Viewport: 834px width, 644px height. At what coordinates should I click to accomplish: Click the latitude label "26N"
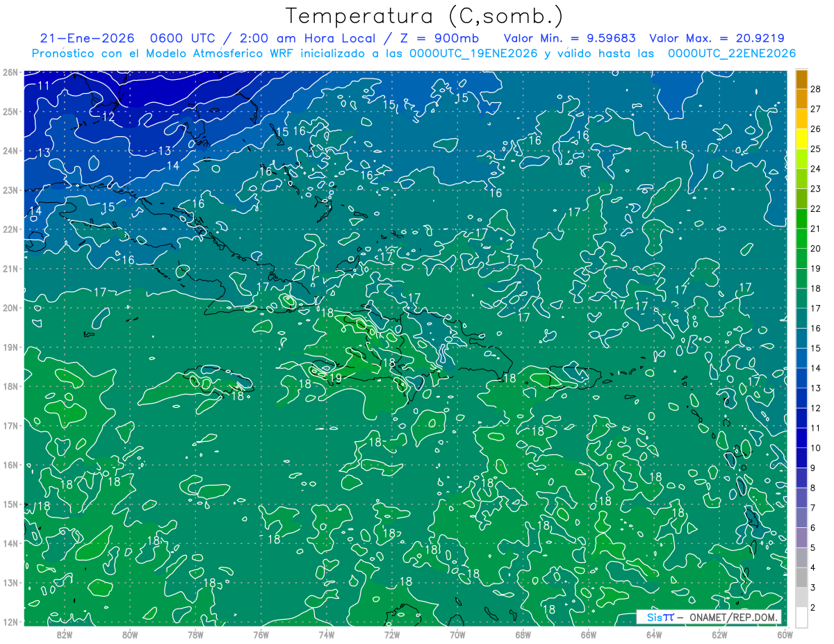pyautogui.click(x=10, y=72)
